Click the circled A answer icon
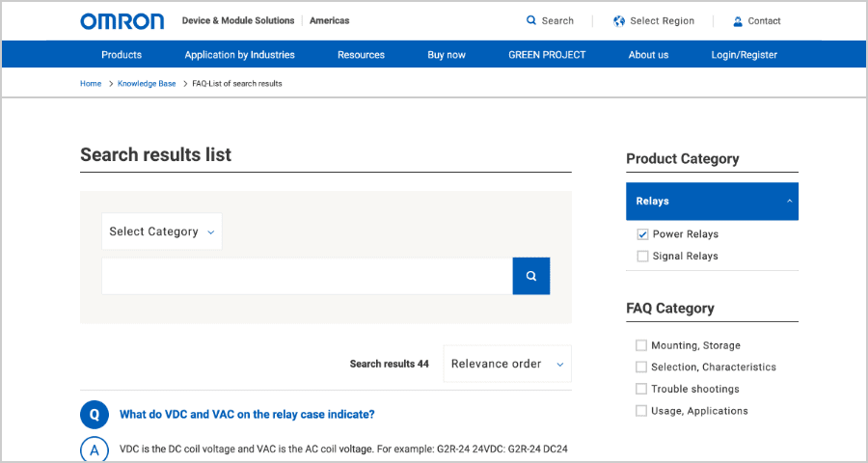The image size is (868, 463). pyautogui.click(x=95, y=449)
